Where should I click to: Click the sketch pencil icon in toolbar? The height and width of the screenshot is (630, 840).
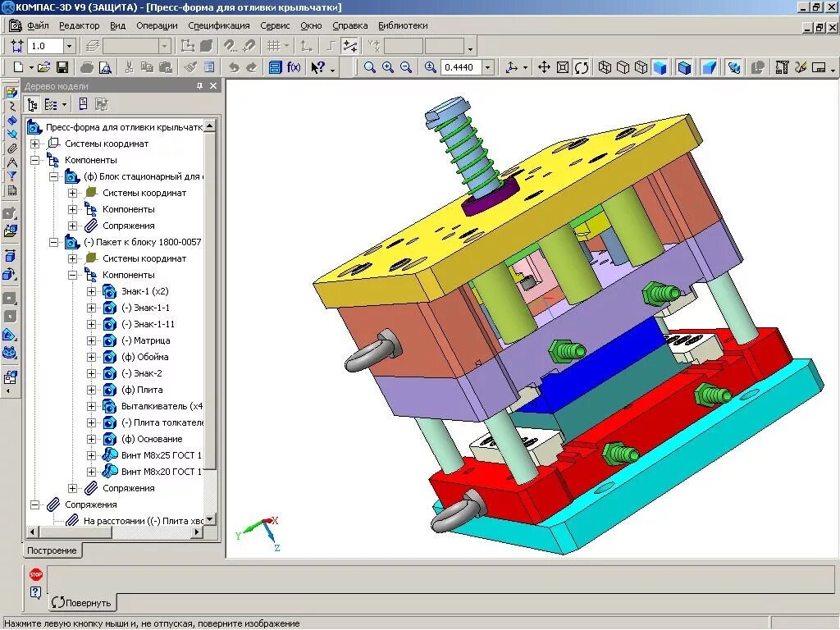pyautogui.click(x=801, y=67)
